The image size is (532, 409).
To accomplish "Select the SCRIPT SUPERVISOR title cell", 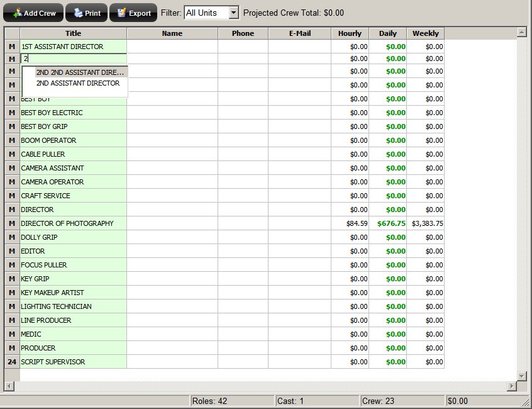I will pos(74,362).
